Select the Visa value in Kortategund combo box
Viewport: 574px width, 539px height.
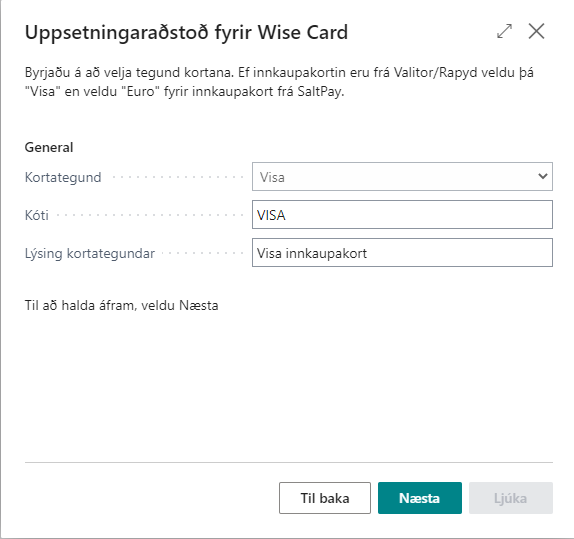pos(402,176)
